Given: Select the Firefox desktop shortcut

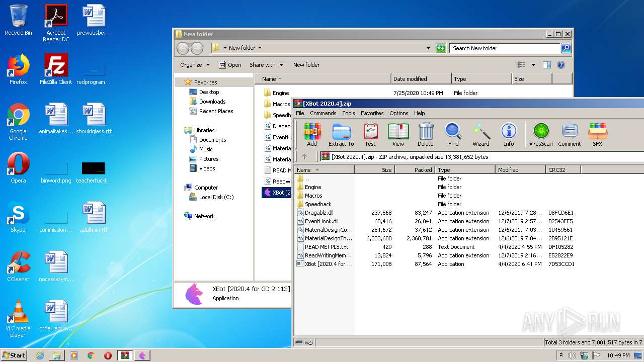Looking at the screenshot, I should coord(18,69).
